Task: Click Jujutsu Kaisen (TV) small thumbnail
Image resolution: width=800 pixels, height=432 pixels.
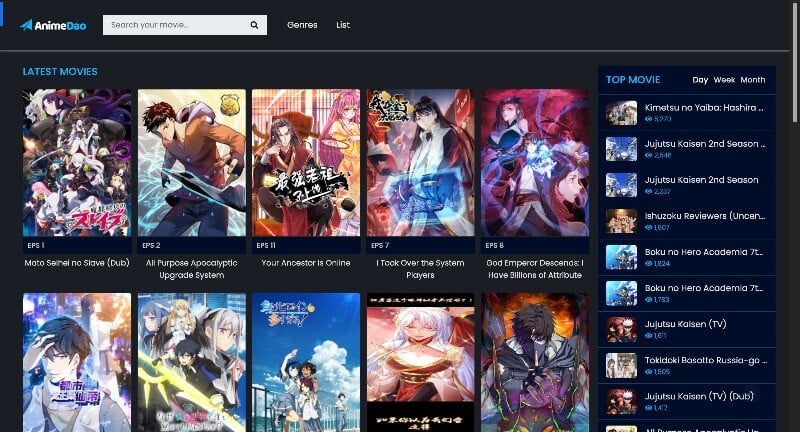Action: 621,330
